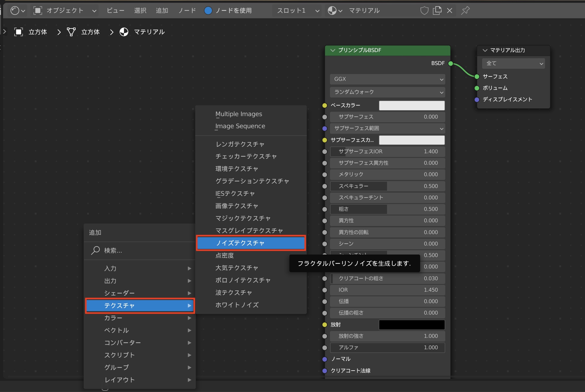Click the duplicate material icon
Viewport: 585px width, 392px height.
(437, 11)
